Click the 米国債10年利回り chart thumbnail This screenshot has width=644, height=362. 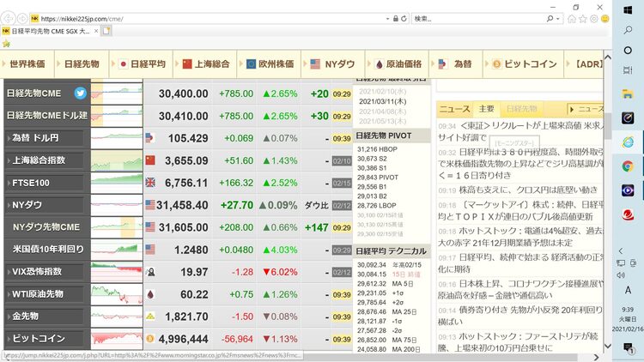tap(117, 250)
